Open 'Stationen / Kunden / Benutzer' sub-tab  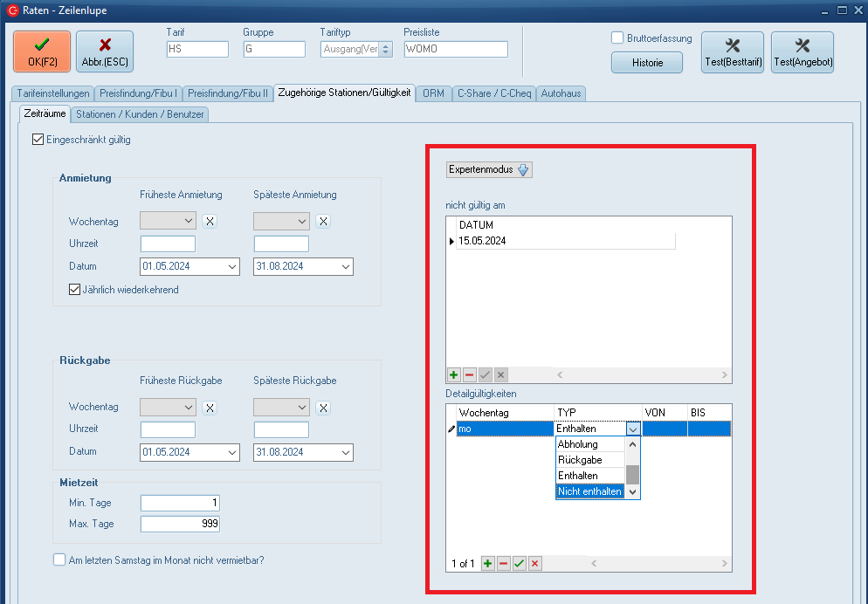coord(140,113)
